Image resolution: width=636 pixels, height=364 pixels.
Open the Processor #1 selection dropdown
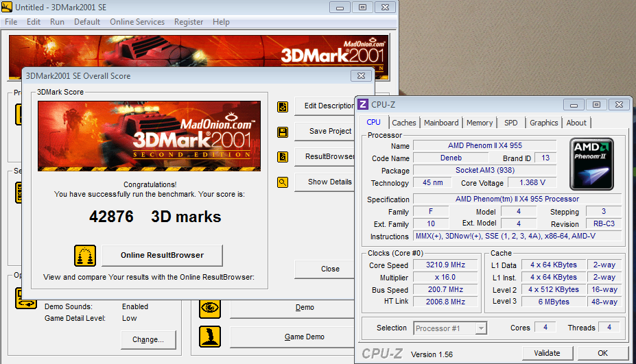pyautogui.click(x=450, y=328)
